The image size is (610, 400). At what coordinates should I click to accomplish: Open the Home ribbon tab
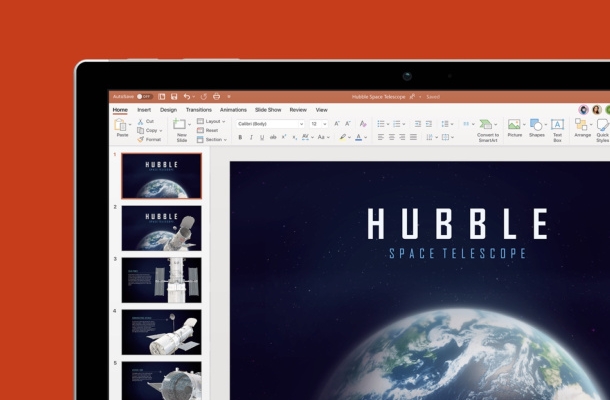pyautogui.click(x=120, y=110)
